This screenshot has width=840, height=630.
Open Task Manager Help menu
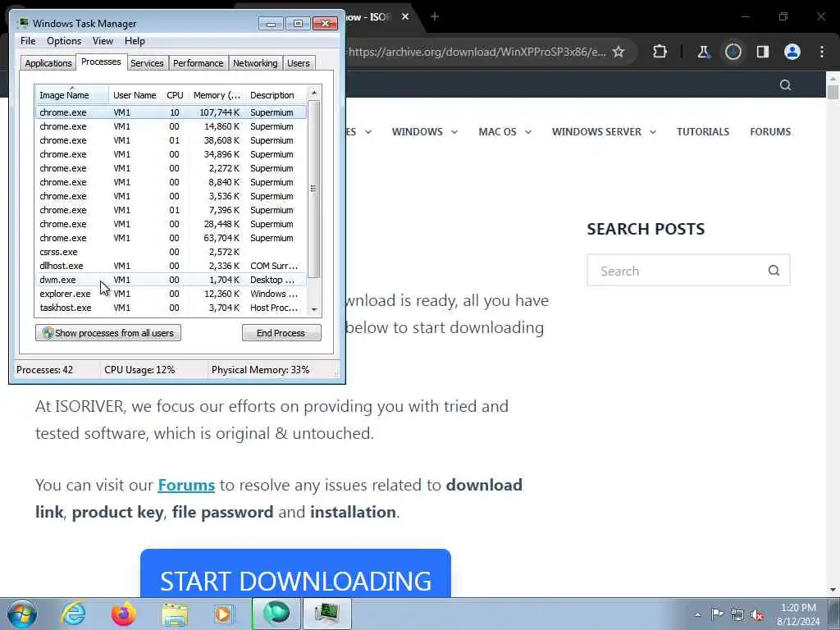pos(135,41)
